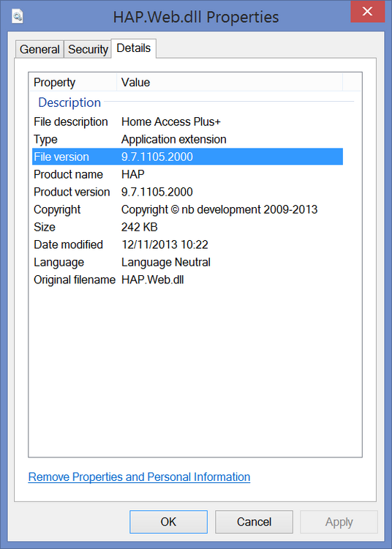Viewport: 392px width, 549px height.
Task: Click the Property column header
Action: click(73, 82)
